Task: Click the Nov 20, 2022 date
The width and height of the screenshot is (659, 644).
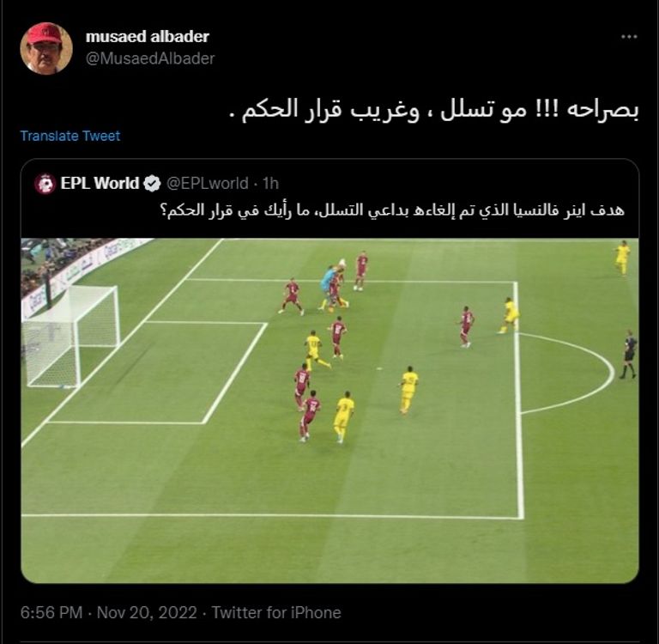Action: pos(147,612)
